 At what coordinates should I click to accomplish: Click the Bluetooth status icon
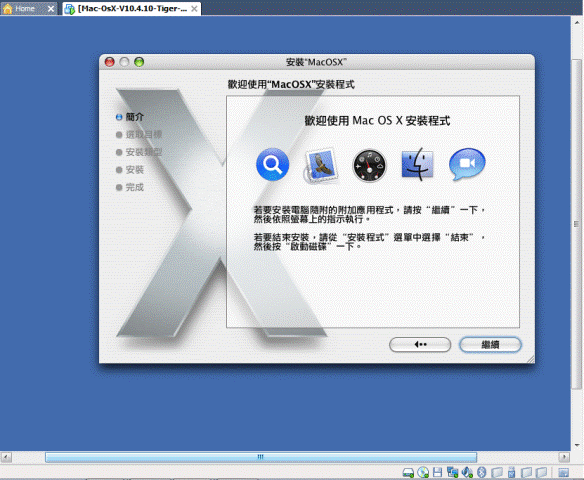(482, 472)
